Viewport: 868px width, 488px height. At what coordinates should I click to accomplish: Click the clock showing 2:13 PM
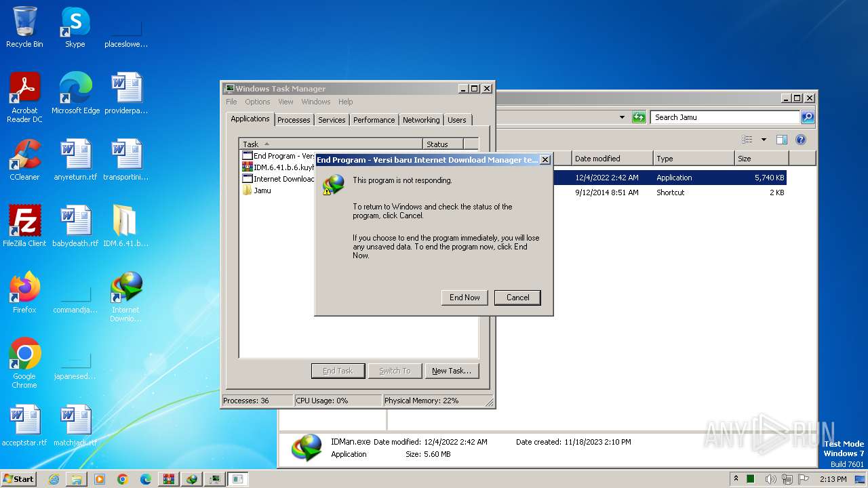[x=833, y=479]
